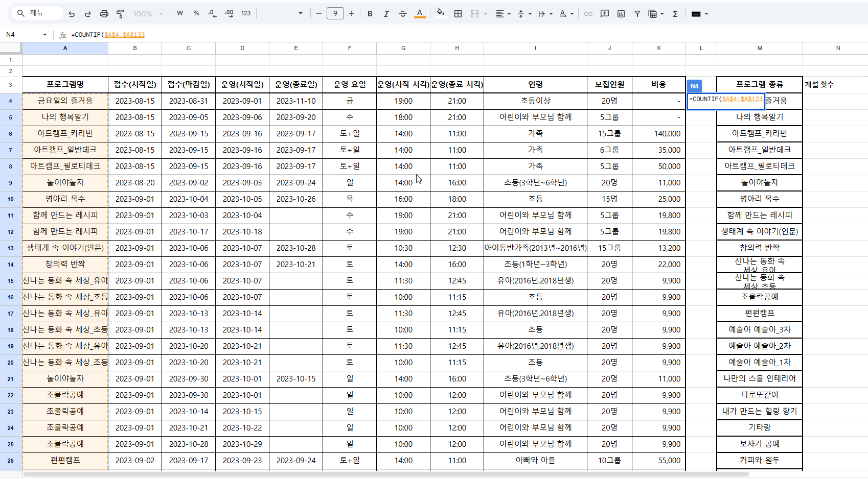Viewport: 868px width, 478px height.
Task: Select 타로또같이 cell in column M
Action: [760, 395]
